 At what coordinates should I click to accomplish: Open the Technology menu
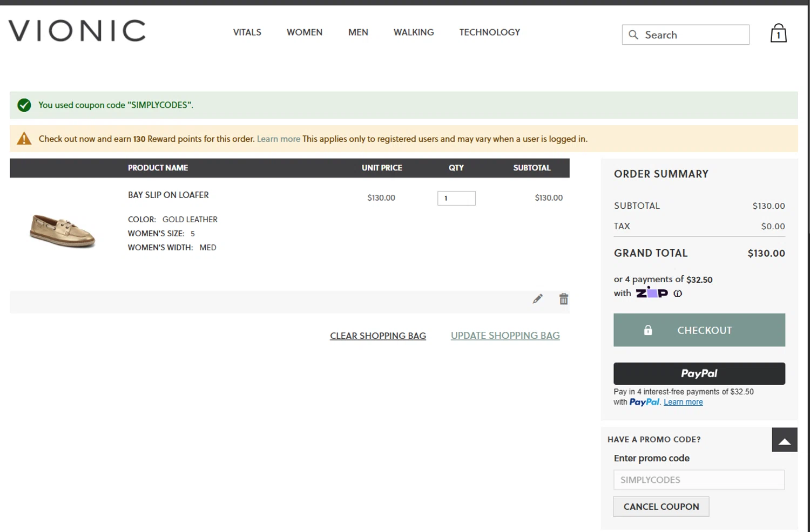click(490, 32)
